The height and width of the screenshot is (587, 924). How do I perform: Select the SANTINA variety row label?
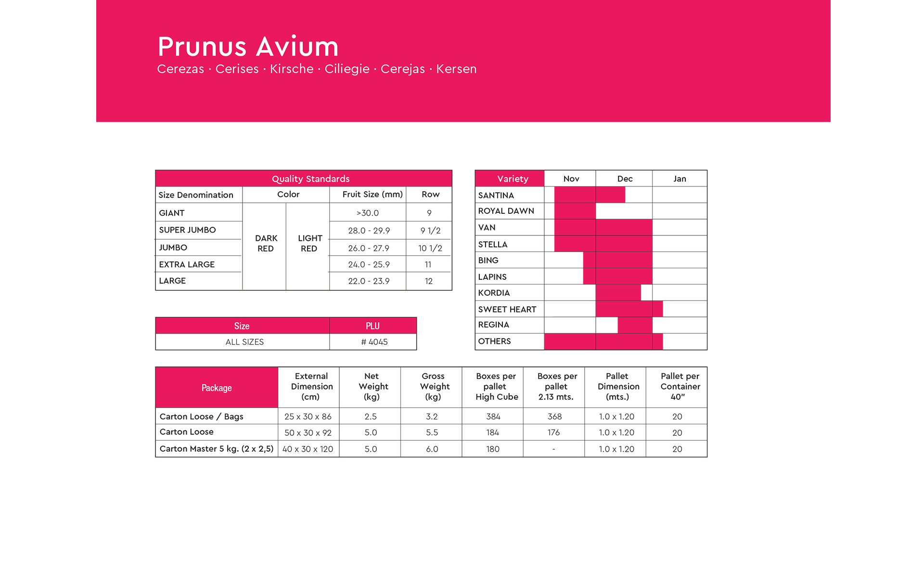click(x=496, y=195)
